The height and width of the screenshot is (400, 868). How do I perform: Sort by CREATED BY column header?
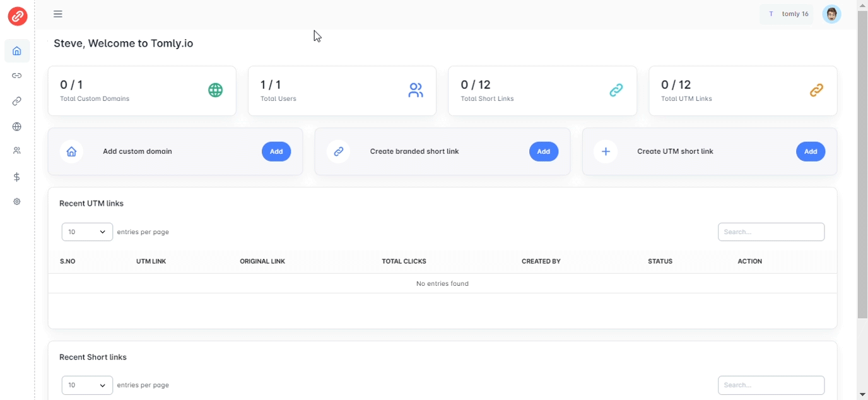(x=541, y=261)
